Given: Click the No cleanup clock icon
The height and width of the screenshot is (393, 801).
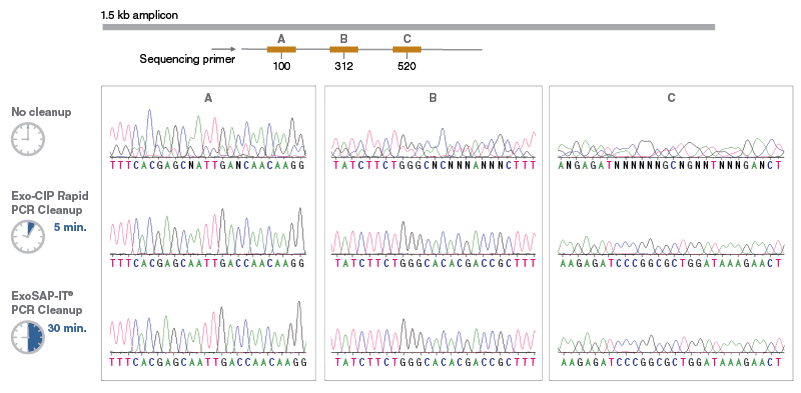Looking at the screenshot, I should click(28, 139).
